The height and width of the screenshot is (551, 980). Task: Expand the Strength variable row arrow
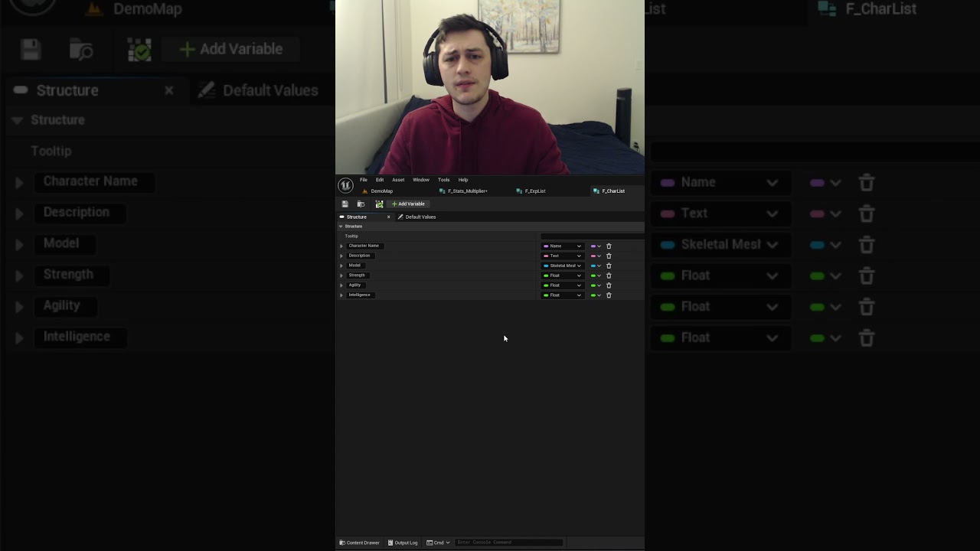(341, 275)
